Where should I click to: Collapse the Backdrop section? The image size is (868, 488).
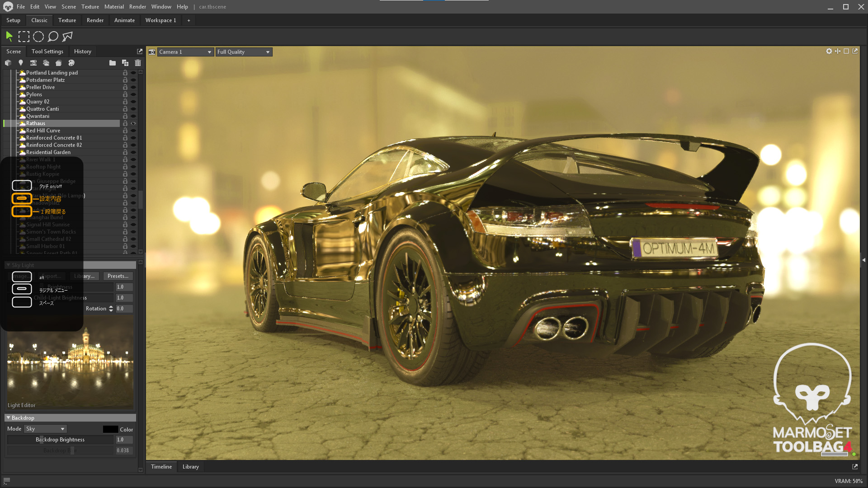[x=70, y=418]
